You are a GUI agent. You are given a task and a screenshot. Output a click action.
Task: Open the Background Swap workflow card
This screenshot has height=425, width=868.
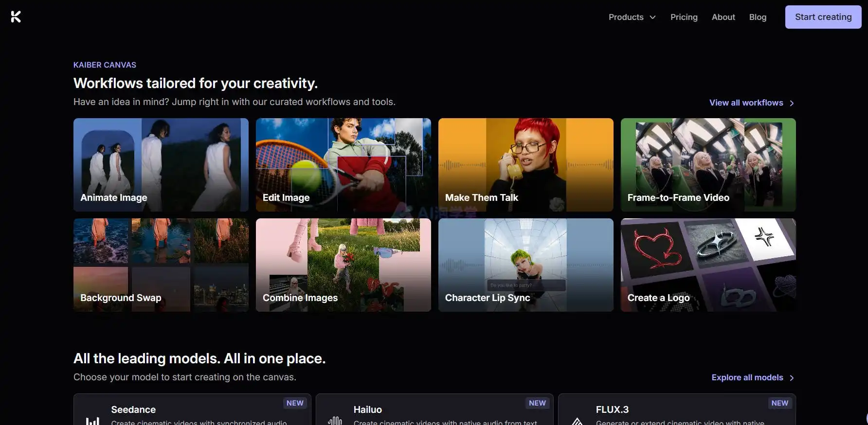point(161,265)
